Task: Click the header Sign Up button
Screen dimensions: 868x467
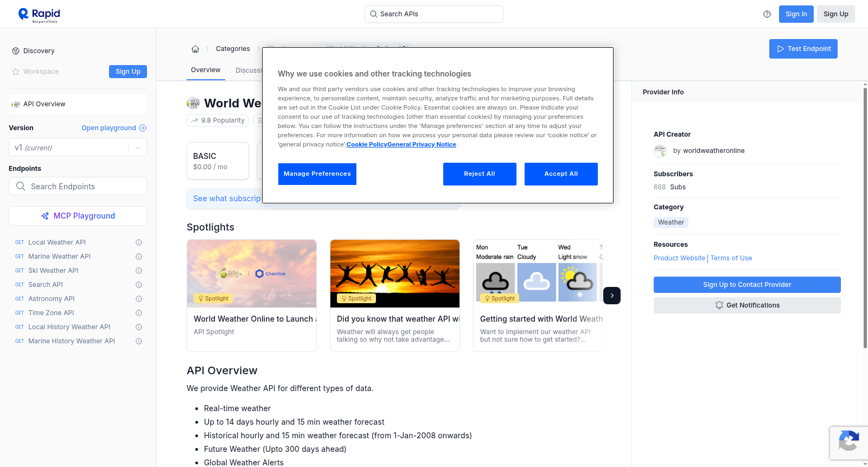Action: tap(836, 14)
